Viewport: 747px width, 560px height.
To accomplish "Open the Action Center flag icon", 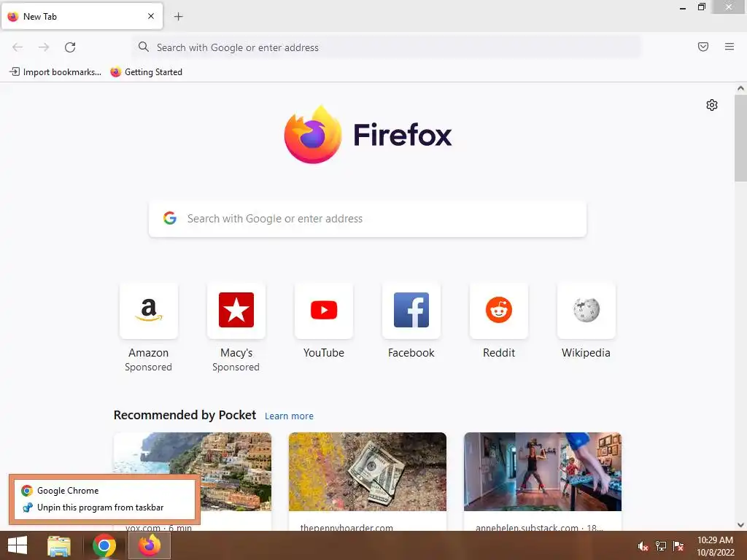I will pos(678,546).
